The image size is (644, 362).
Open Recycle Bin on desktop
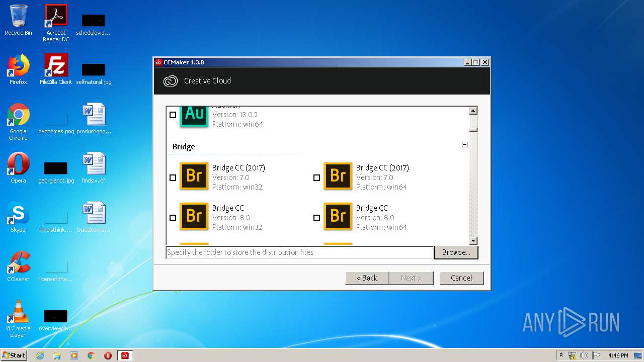tap(18, 21)
